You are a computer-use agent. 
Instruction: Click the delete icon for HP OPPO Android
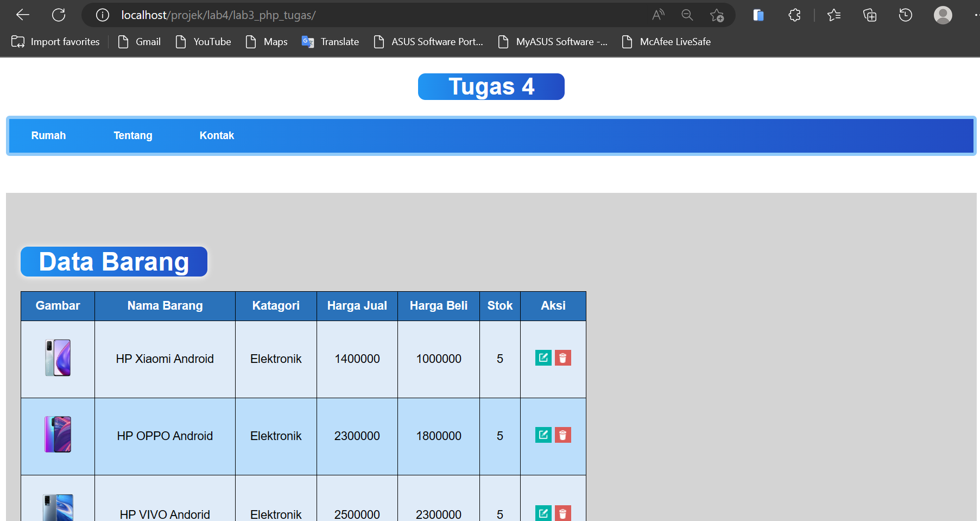pos(563,435)
